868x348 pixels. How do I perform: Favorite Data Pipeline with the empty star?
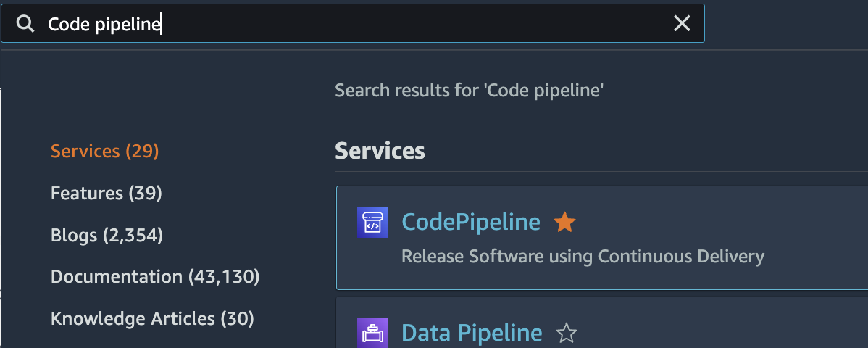point(567,333)
